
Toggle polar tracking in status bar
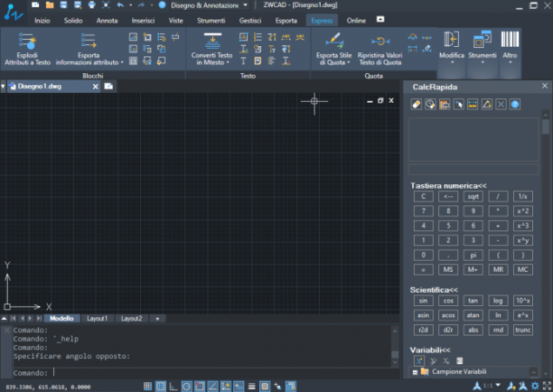[x=186, y=387]
